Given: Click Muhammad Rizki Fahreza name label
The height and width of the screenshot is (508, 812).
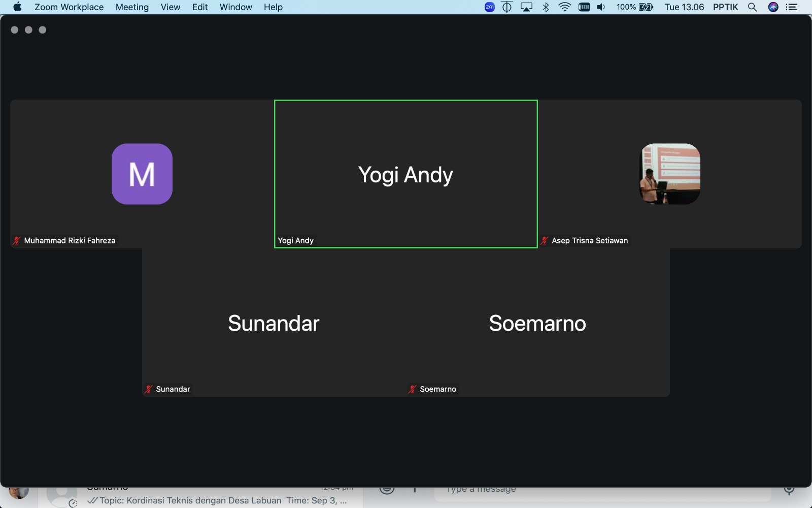Looking at the screenshot, I should point(70,240).
